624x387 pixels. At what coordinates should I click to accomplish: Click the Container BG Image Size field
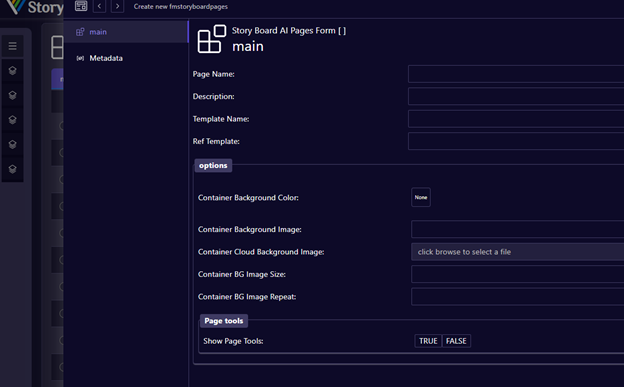click(x=518, y=274)
